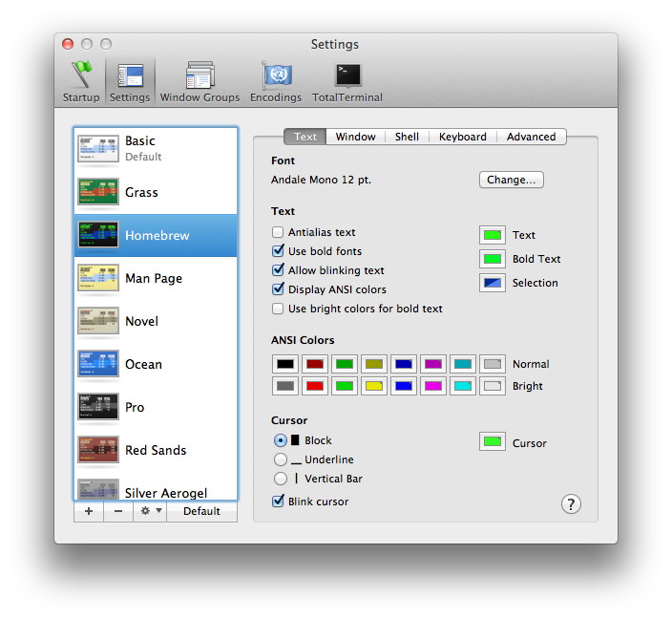The image size is (672, 619).
Task: Open the Cursor color well
Action: point(492,441)
